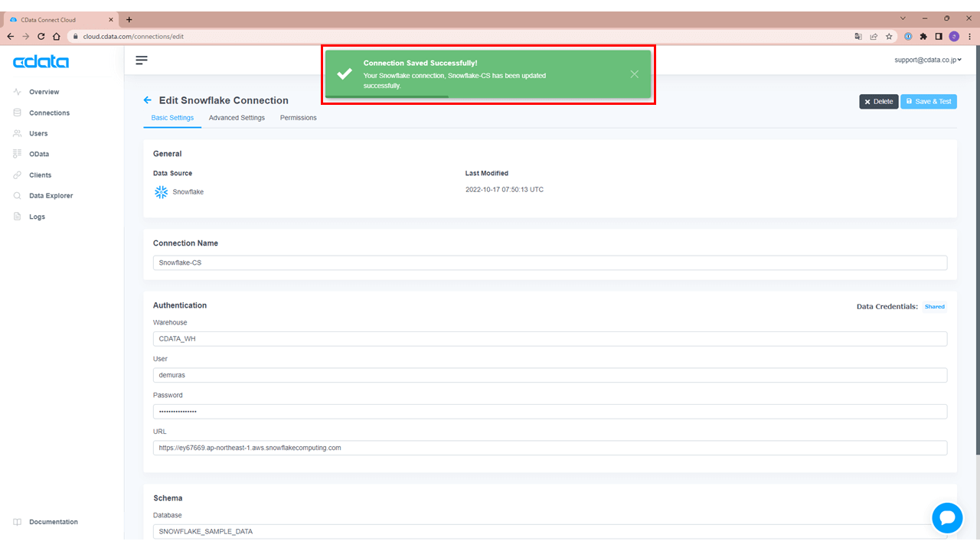The height and width of the screenshot is (551, 980).
Task: Toggle the browser side panel
Action: [x=939, y=36]
